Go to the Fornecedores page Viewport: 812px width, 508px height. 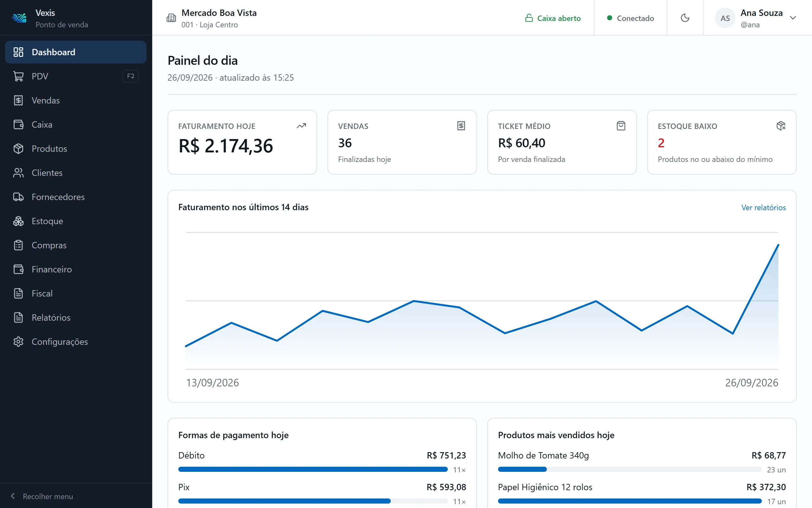[x=76, y=197]
